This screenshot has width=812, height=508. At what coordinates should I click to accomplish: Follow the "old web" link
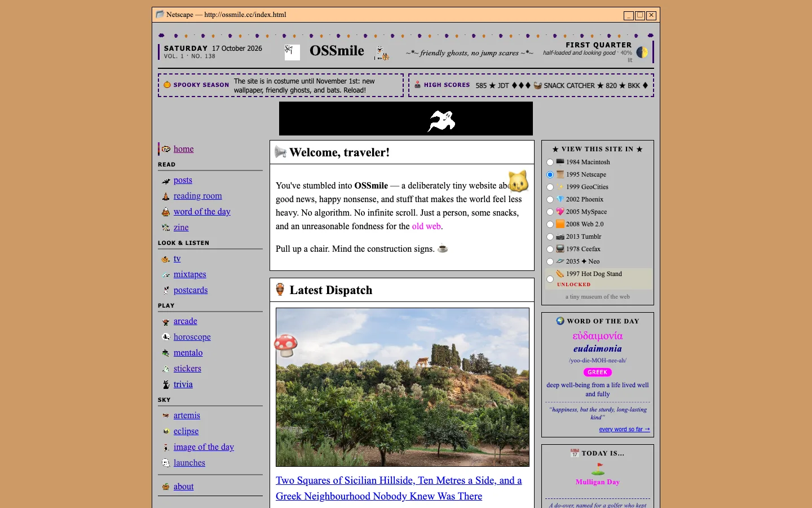pos(426,226)
